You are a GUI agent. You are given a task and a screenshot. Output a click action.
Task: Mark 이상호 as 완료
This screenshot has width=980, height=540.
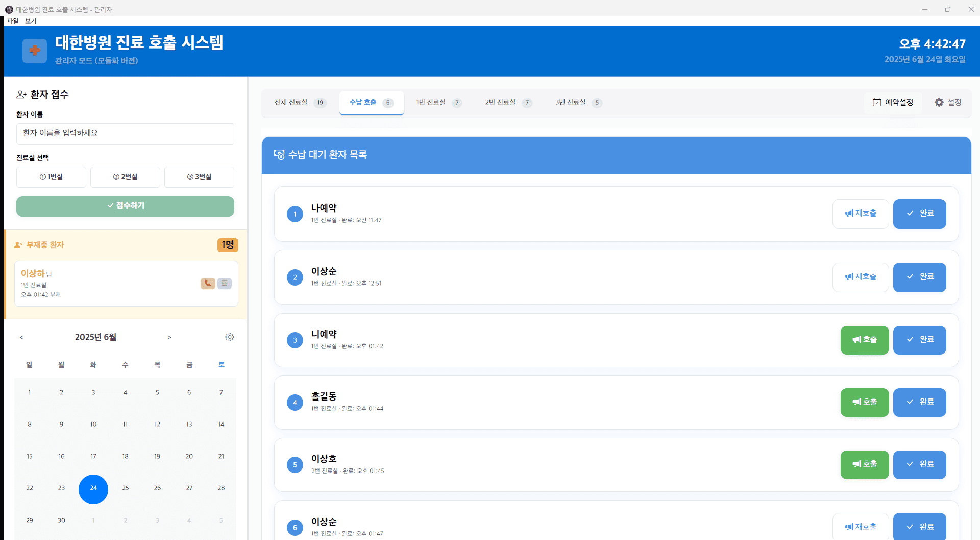(x=919, y=464)
